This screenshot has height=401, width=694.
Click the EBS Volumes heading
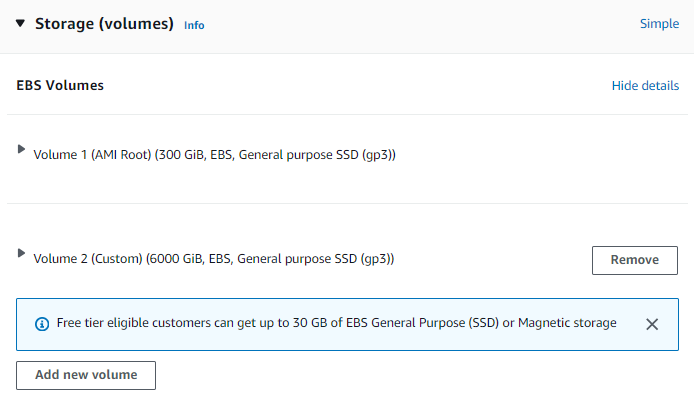pyautogui.click(x=60, y=86)
